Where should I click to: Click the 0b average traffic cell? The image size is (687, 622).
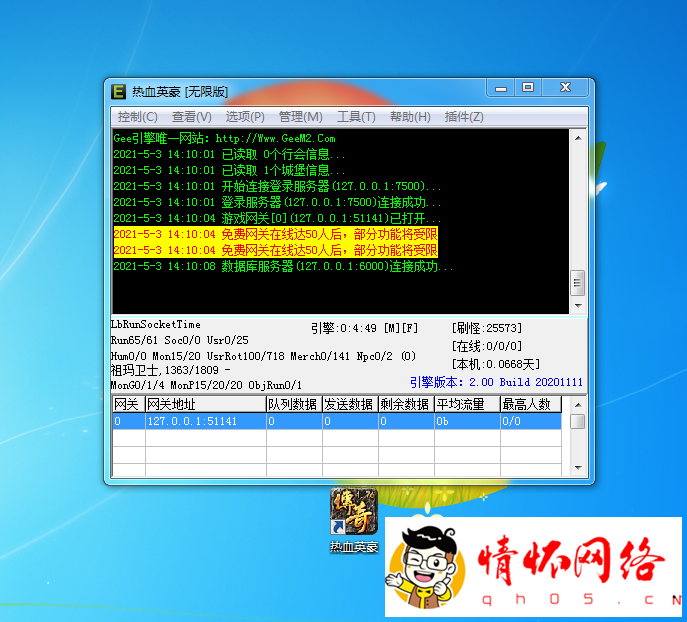[x=467, y=421]
